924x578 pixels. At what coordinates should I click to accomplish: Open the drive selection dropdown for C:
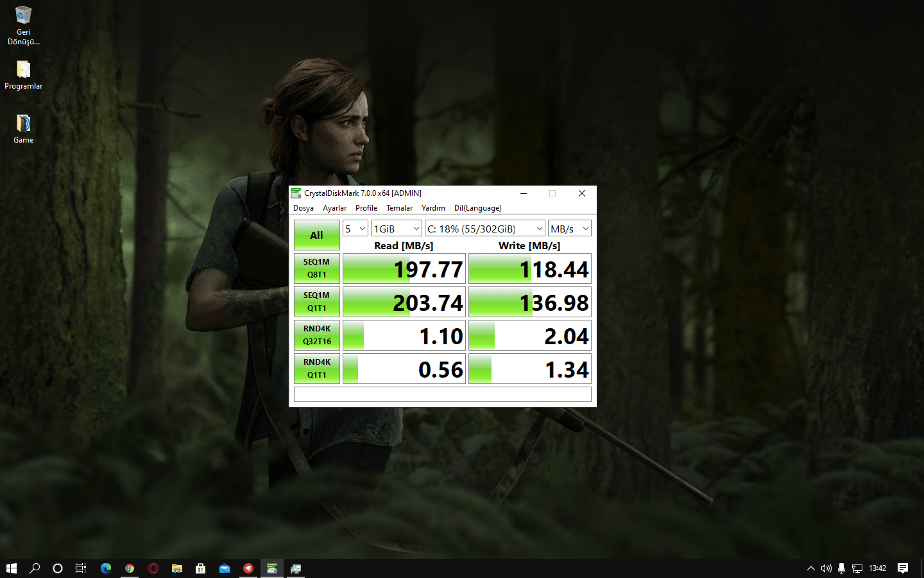[x=485, y=229]
